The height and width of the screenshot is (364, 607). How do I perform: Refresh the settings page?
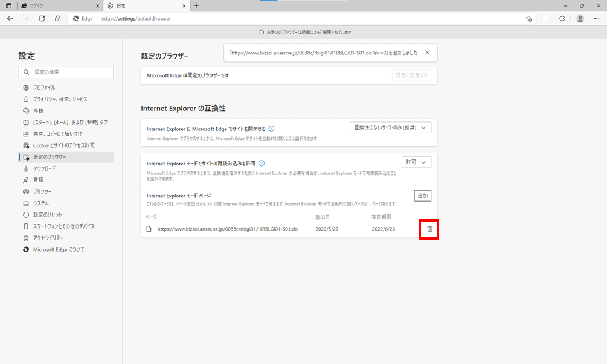[42, 18]
